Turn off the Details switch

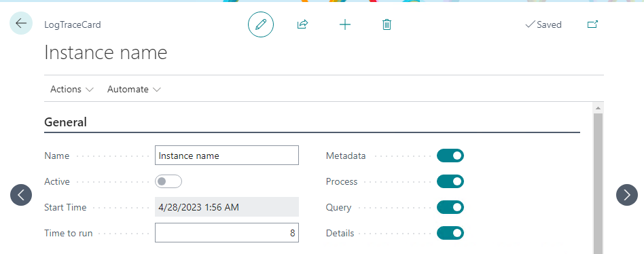pos(450,233)
